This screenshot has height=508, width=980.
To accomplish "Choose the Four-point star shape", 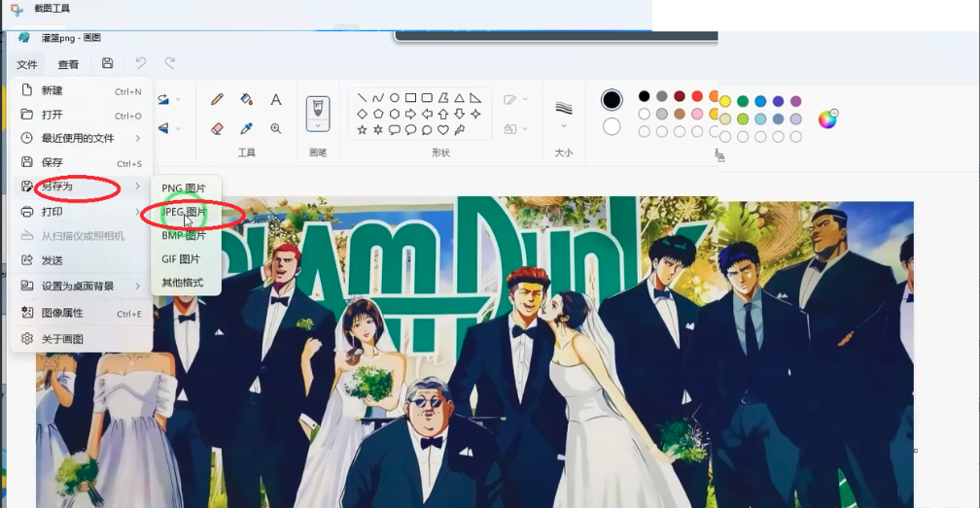I will pos(475,115).
